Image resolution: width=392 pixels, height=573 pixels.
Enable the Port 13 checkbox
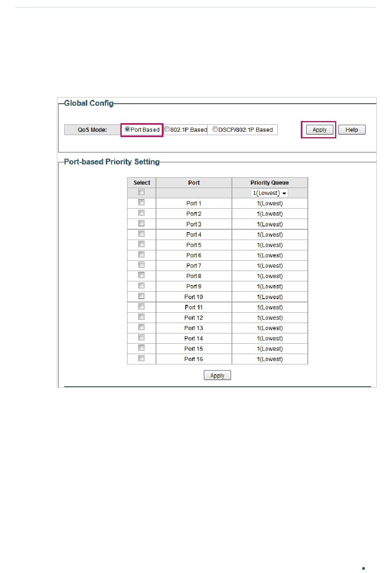tap(141, 327)
